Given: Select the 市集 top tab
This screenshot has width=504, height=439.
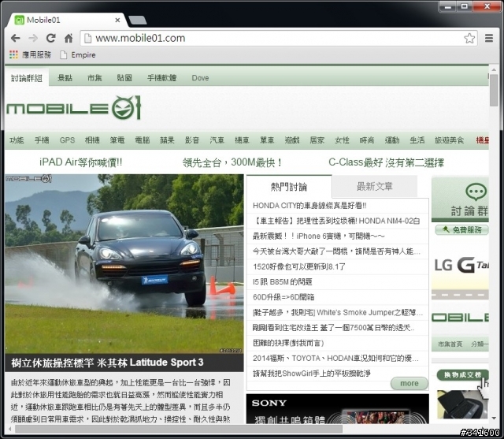Looking at the screenshot, I should point(94,78).
